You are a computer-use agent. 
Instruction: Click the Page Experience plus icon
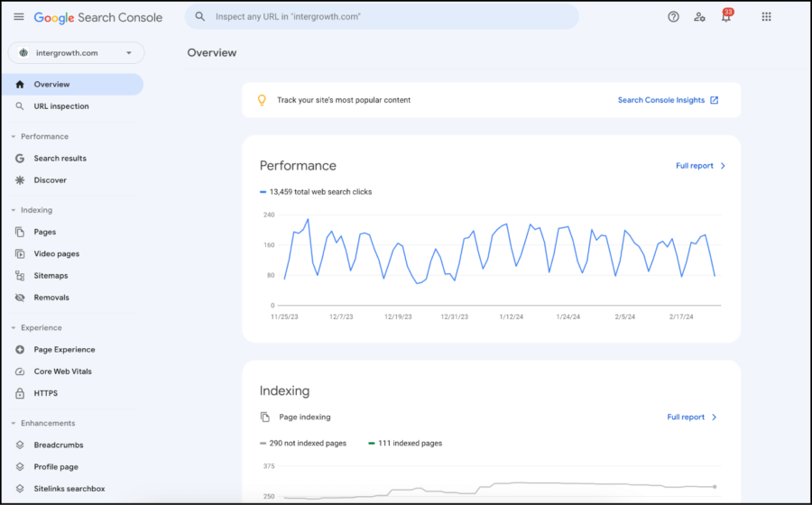click(x=20, y=350)
